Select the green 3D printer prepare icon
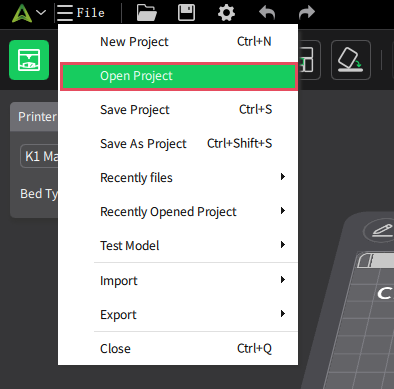 point(29,60)
